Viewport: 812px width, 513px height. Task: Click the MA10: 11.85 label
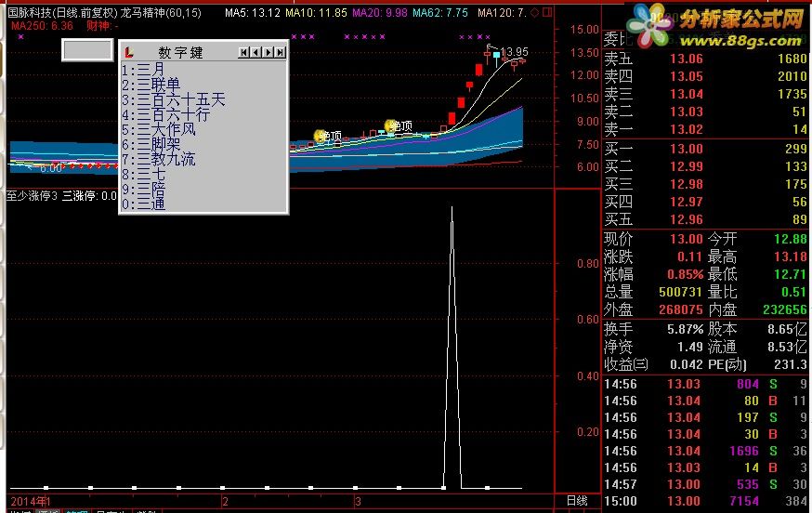coord(317,12)
